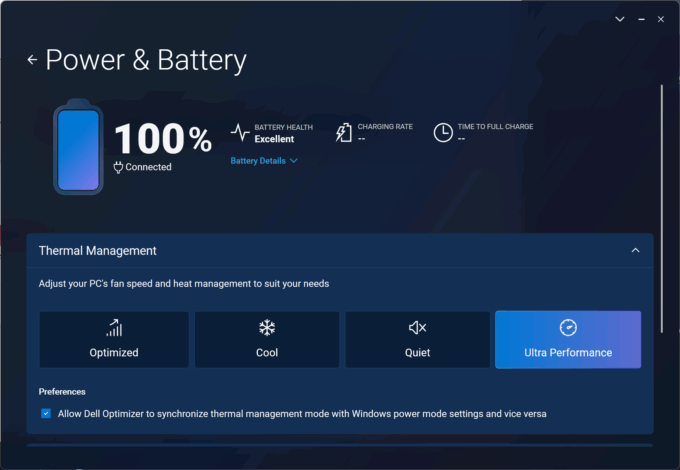Open the title bar chevron dropdown menu
Image resolution: width=680 pixels, height=470 pixels.
coord(620,18)
